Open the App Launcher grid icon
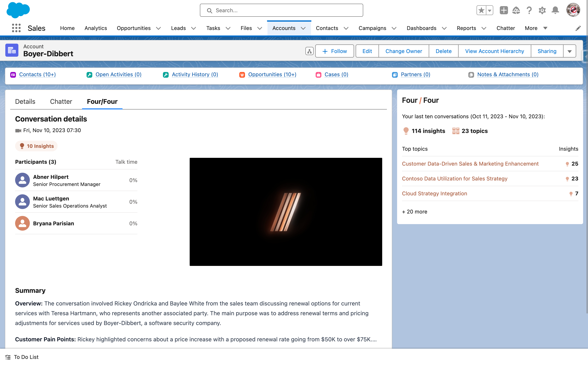 (16, 28)
